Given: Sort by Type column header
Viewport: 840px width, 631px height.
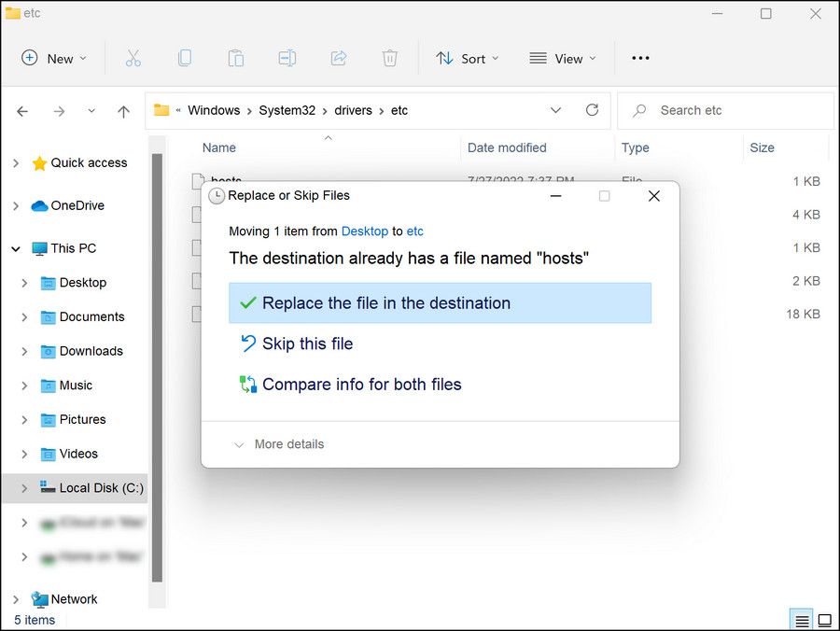Looking at the screenshot, I should [636, 147].
